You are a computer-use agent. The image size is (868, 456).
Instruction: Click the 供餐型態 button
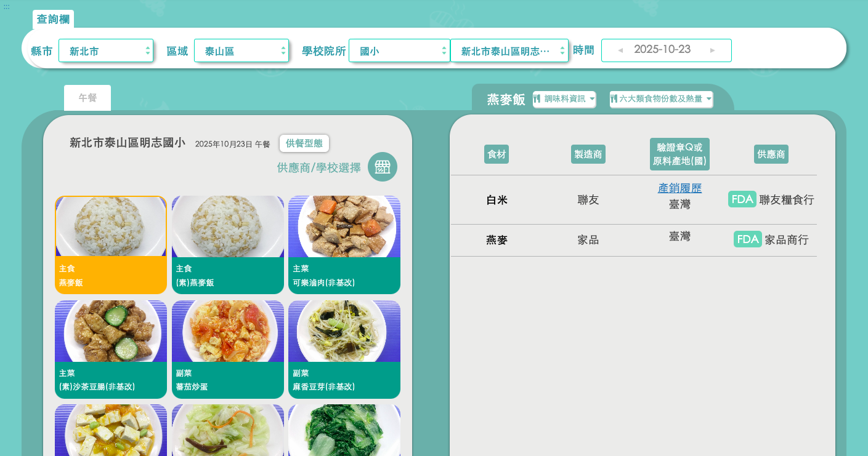tap(304, 143)
